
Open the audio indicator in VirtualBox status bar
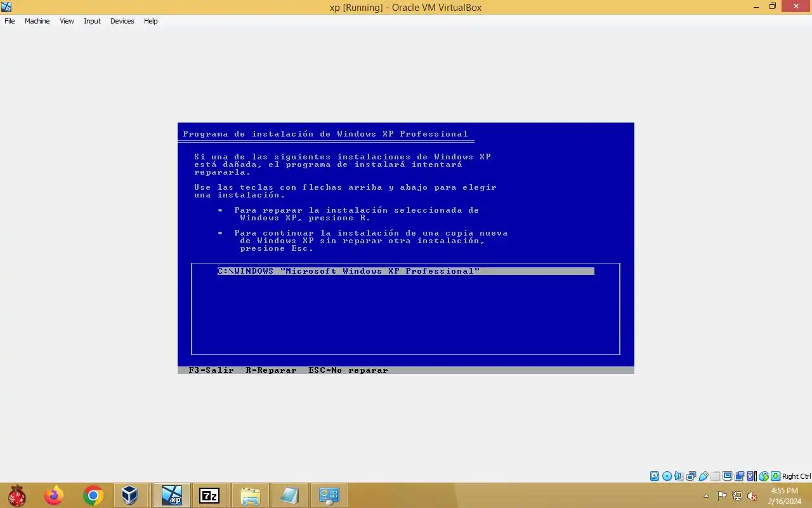point(679,476)
